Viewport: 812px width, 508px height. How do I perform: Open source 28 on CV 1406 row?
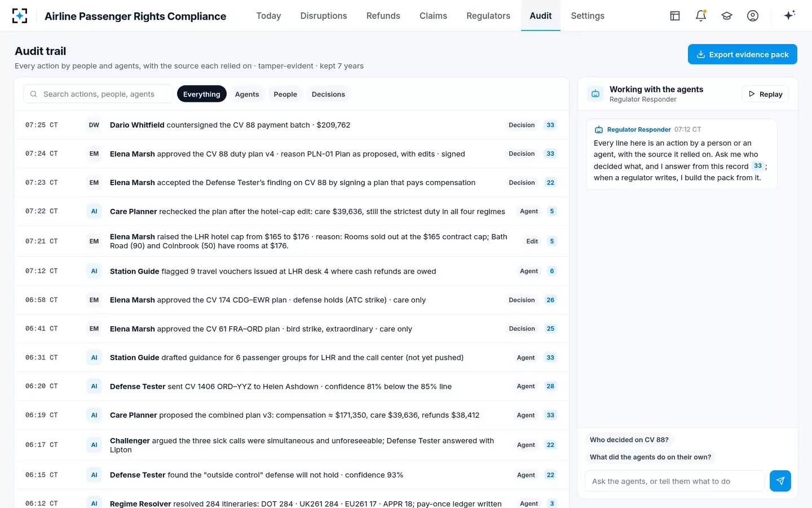point(550,387)
